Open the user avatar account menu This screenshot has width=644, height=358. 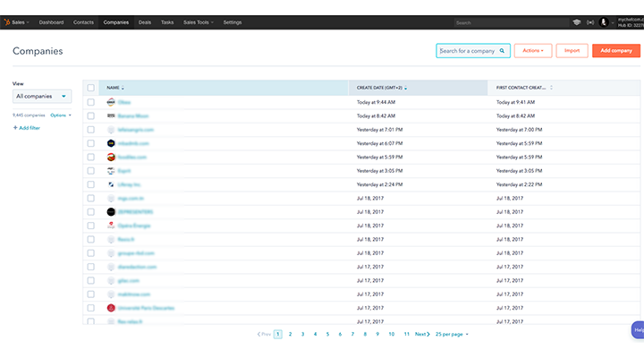(604, 22)
